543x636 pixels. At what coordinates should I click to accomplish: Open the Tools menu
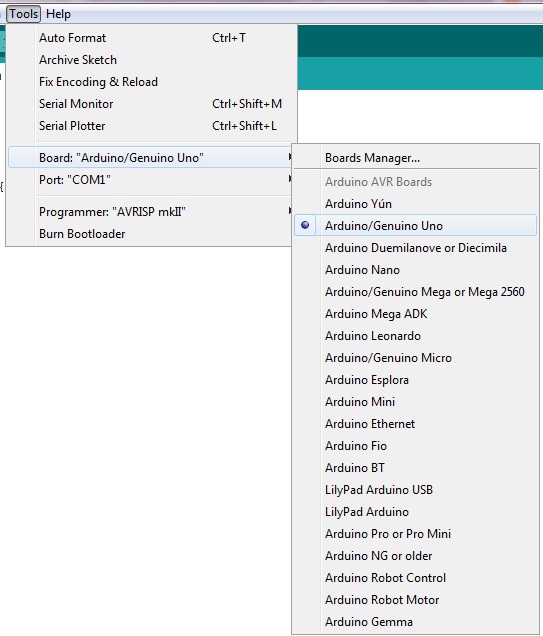pyautogui.click(x=24, y=14)
